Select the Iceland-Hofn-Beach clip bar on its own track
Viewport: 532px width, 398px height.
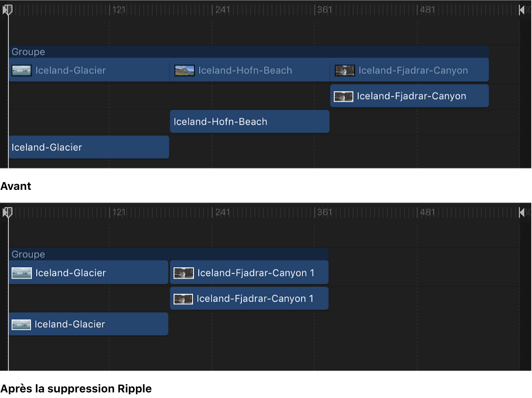pyautogui.click(x=249, y=121)
